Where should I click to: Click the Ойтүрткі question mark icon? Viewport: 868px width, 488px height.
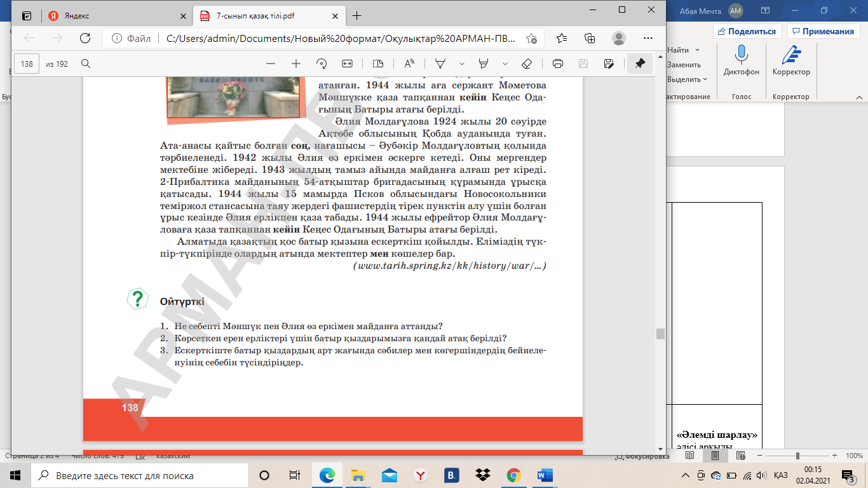[x=137, y=299]
